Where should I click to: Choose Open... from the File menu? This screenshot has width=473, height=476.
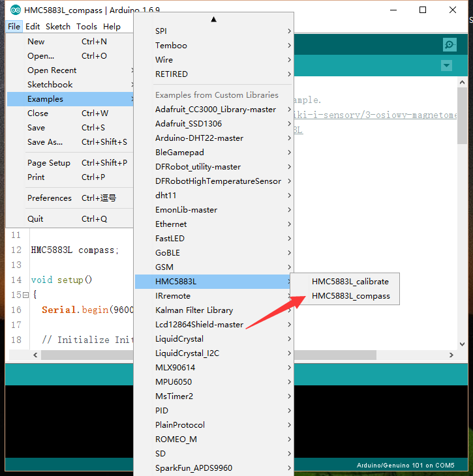tap(70, 56)
